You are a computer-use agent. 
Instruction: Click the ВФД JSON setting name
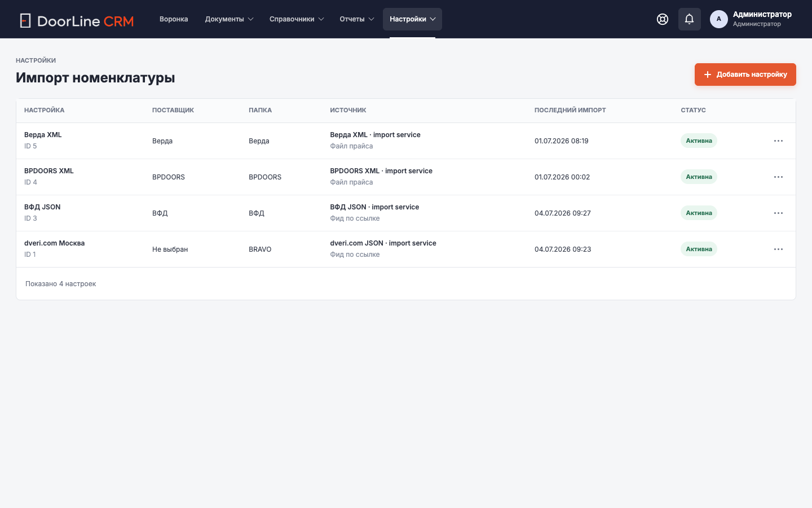(x=42, y=207)
